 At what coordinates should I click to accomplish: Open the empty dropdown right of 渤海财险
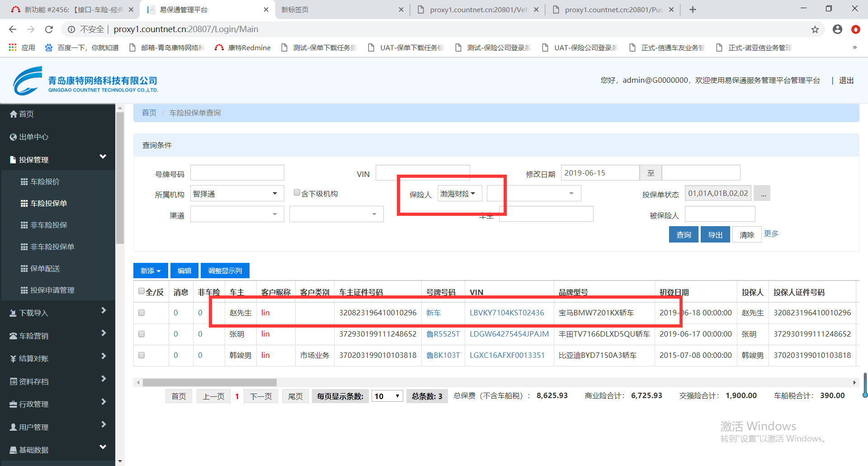coord(533,194)
